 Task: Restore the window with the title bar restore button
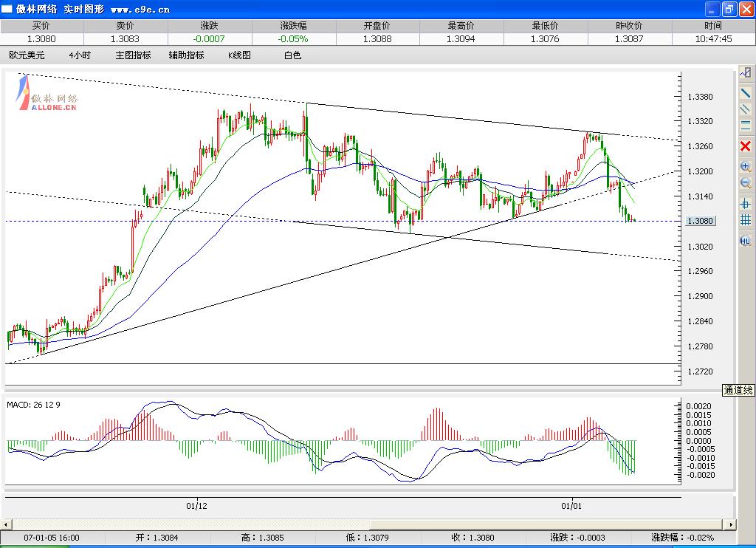[x=729, y=9]
